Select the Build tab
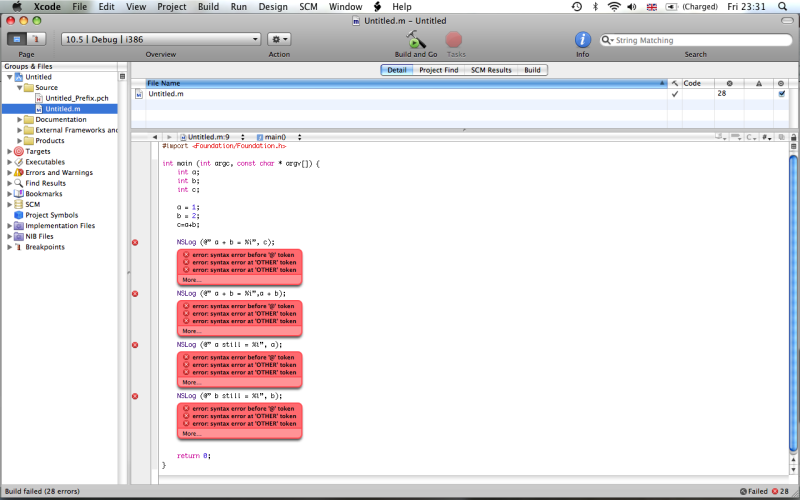This screenshot has width=800, height=500. click(532, 70)
